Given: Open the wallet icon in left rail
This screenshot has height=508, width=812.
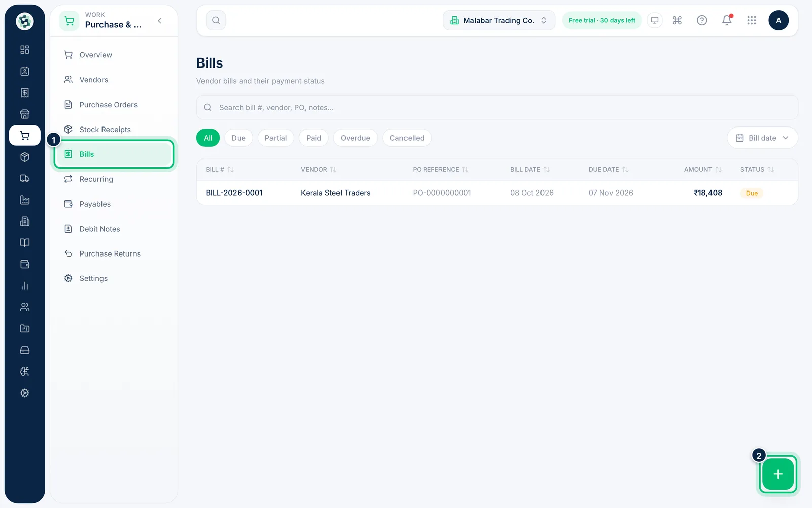Looking at the screenshot, I should point(24,264).
